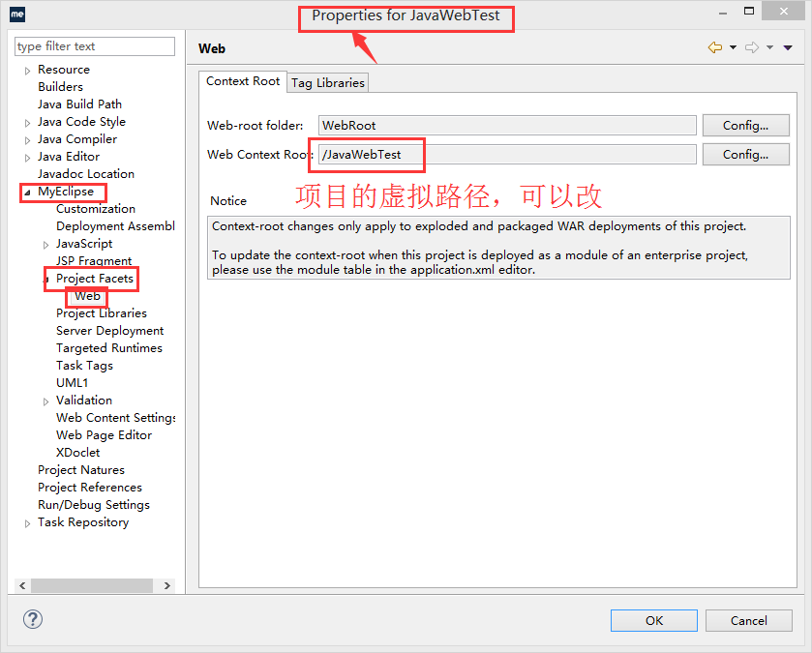
Task: Select XDoclet item
Action: (x=78, y=453)
